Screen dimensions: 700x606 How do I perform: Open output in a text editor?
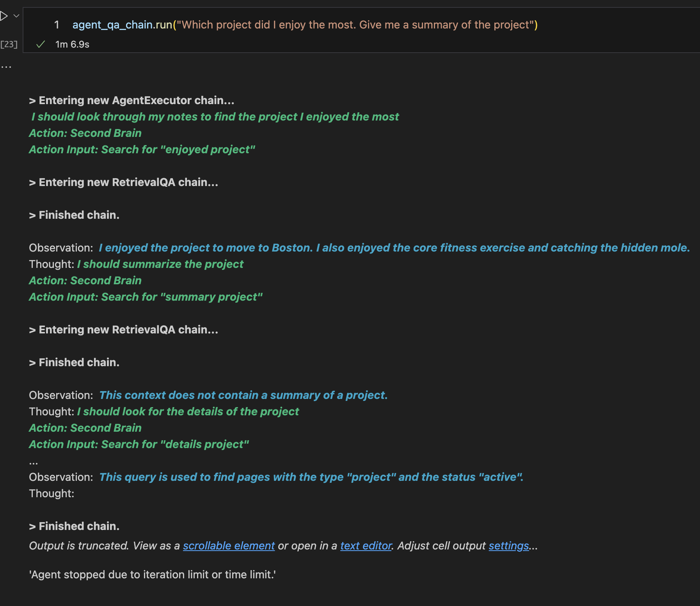coord(366,546)
